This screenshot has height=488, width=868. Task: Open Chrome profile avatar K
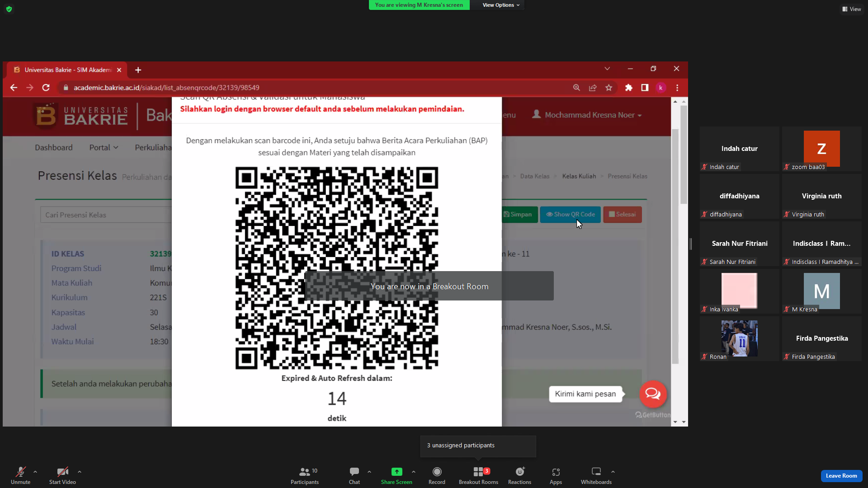661,88
